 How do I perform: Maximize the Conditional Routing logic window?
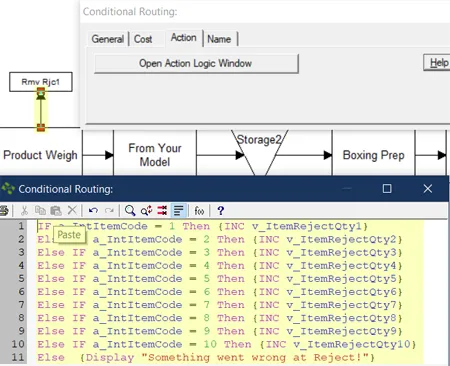387,189
